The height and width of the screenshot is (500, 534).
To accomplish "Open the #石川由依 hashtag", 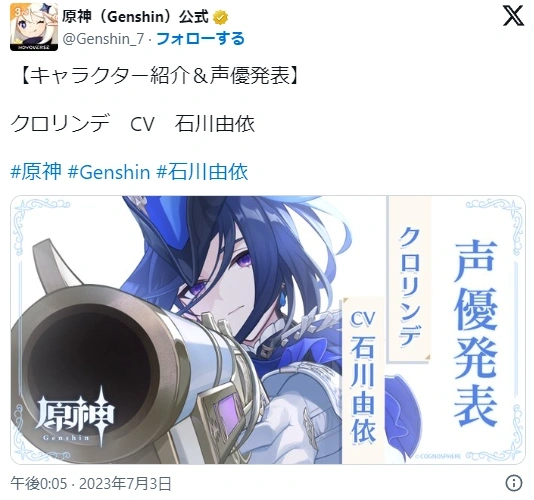I will (202, 171).
